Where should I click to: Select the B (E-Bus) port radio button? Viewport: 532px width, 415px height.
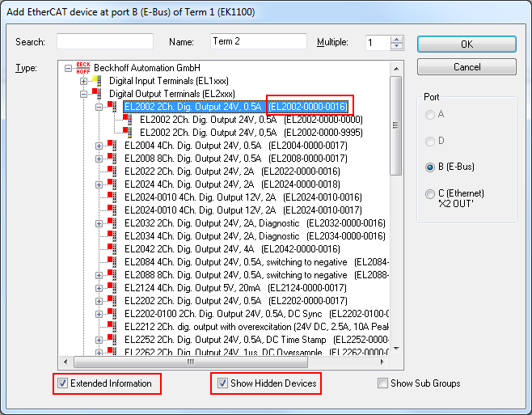tap(430, 167)
